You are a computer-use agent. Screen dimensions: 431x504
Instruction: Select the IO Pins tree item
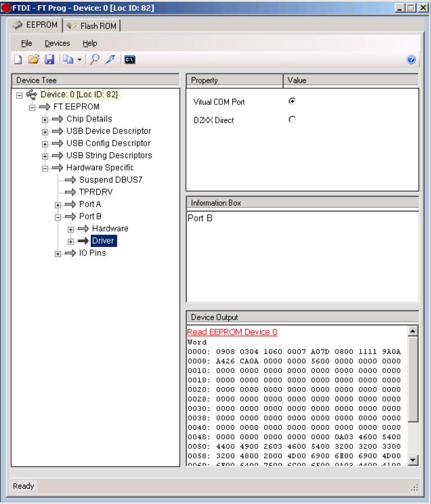(x=93, y=253)
